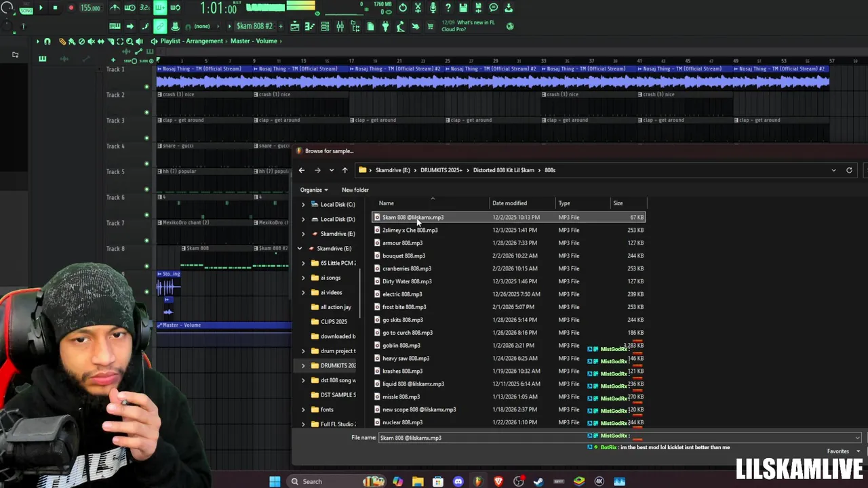Toggle typing keyboard to piano
This screenshot has height=488, width=868.
pyautogui.click(x=115, y=26)
